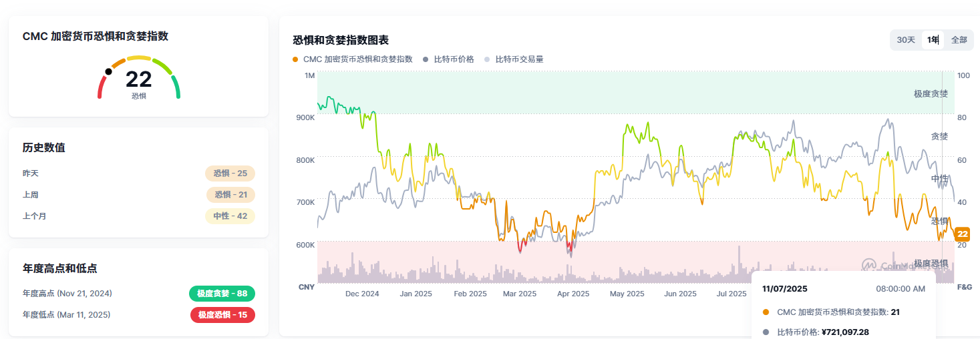Click the Mar 2025 label on the timeline
The width and height of the screenshot is (980, 339).
[x=519, y=294]
